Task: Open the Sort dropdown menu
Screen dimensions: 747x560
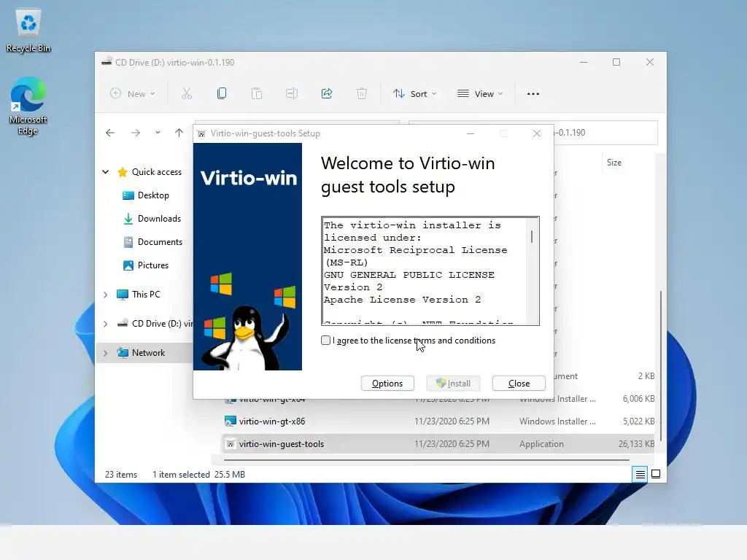Action: (x=414, y=94)
